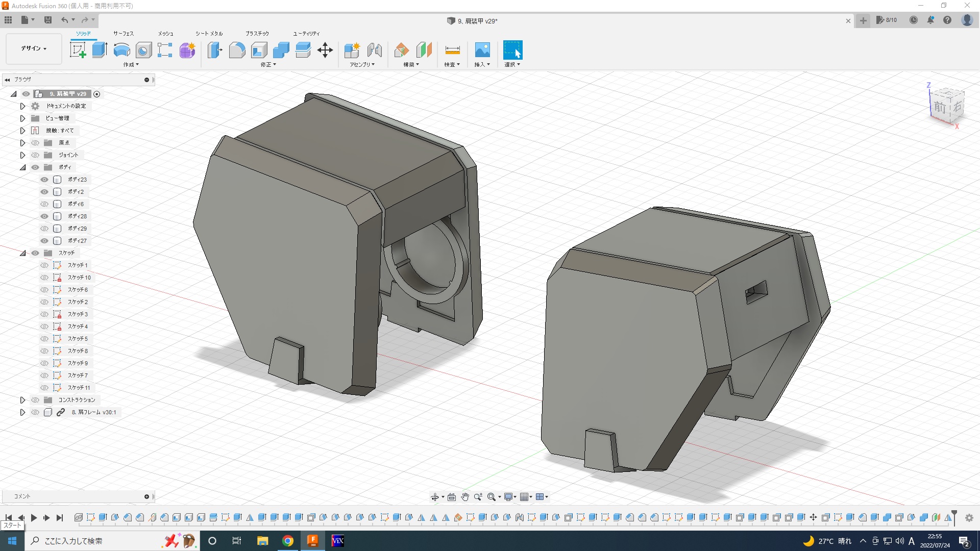
Task: Select the Create Sketch tool
Action: (78, 50)
